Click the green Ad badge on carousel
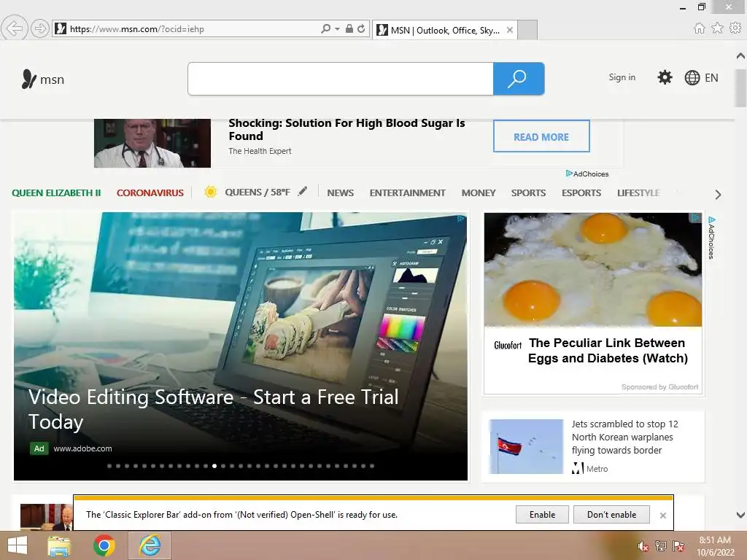The width and height of the screenshot is (747, 560). (39, 448)
